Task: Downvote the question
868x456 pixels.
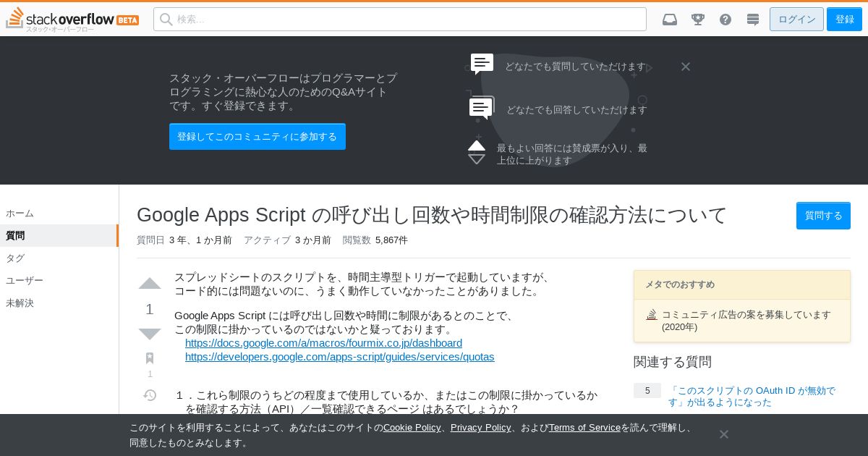Action: (x=150, y=334)
